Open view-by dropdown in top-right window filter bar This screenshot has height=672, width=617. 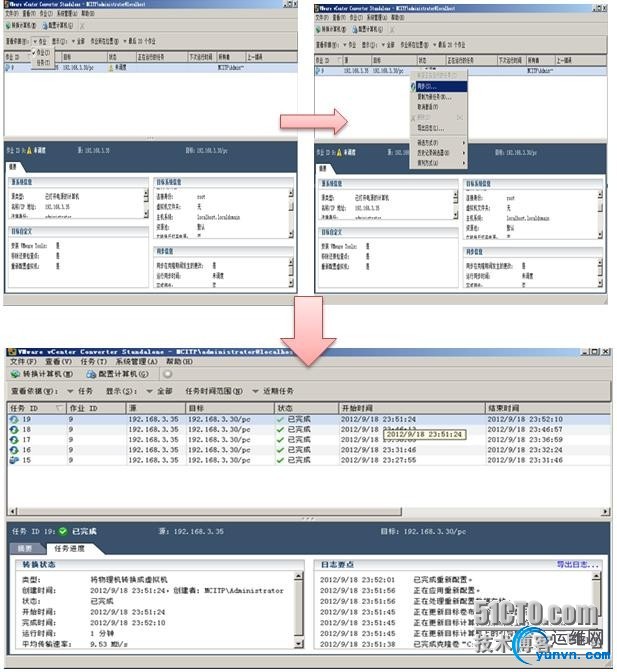(x=350, y=45)
